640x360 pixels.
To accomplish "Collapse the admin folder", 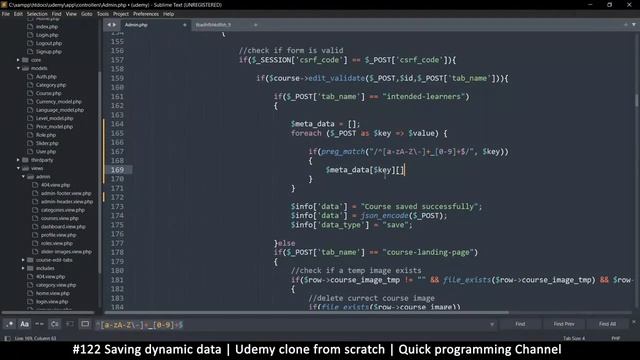I will pos(23,177).
